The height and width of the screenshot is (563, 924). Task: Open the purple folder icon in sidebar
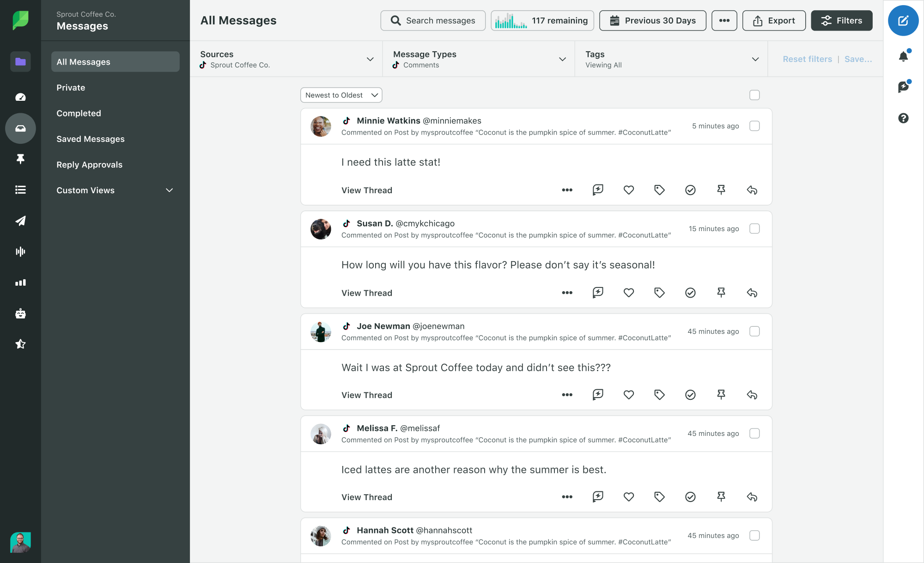[20, 61]
